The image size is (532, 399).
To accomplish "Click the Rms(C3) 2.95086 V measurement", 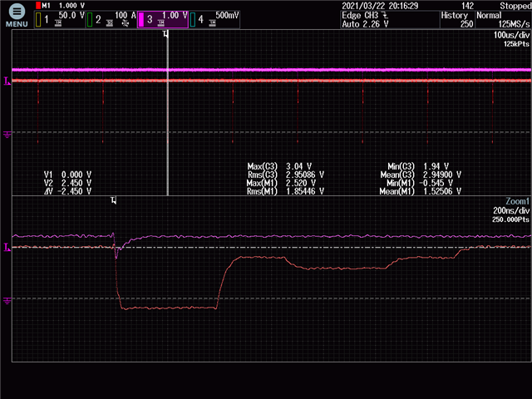I will [286, 175].
